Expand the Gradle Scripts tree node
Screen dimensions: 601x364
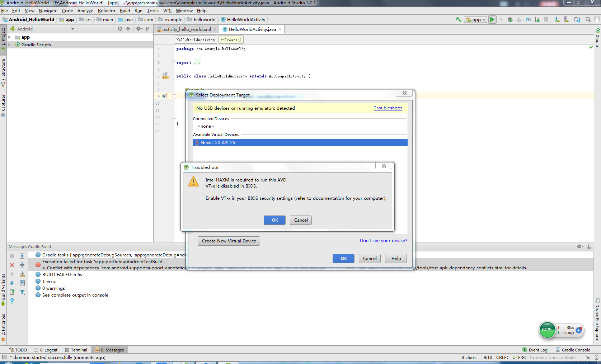coord(10,45)
